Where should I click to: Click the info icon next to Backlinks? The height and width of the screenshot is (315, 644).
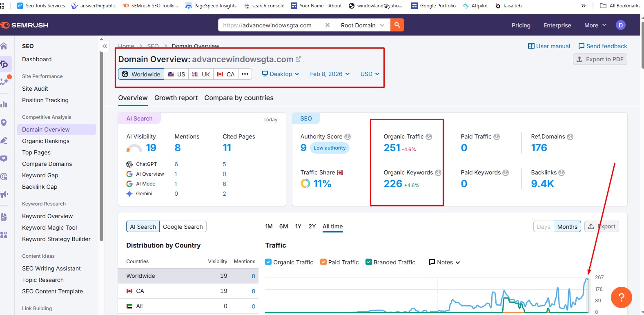pyautogui.click(x=562, y=173)
